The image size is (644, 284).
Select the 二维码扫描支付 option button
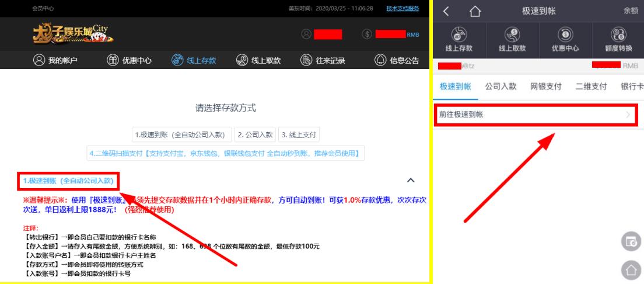coord(225,154)
